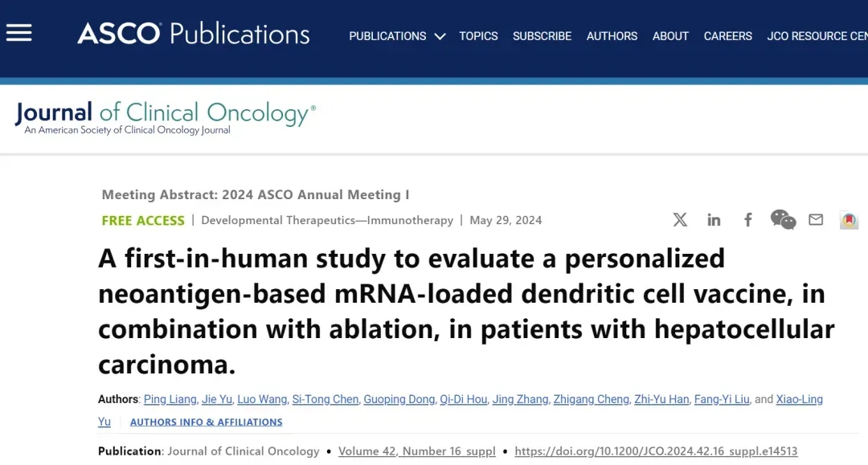
Task: Open Volume 42, Number 16_suppl link
Action: [416, 451]
